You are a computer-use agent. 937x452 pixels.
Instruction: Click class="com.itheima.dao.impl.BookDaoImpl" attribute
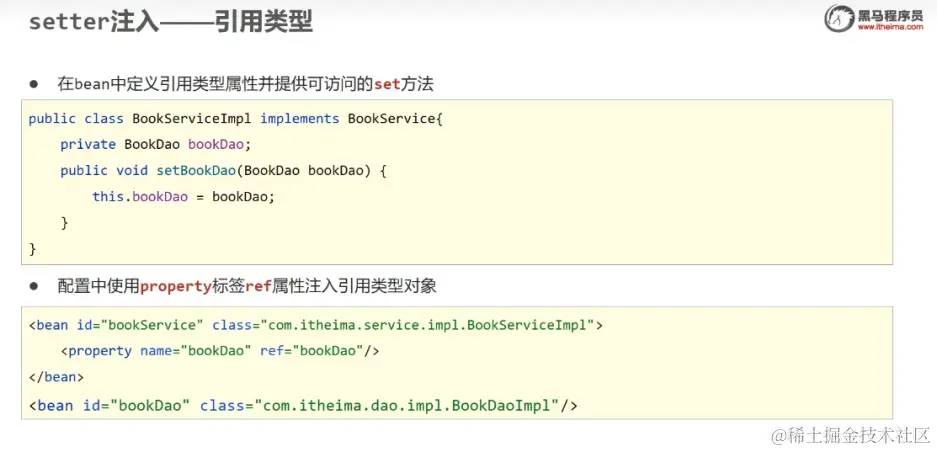tap(380, 405)
